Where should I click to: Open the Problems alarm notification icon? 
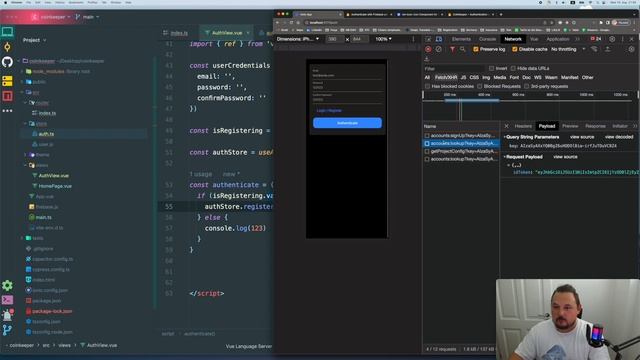[7, 315]
